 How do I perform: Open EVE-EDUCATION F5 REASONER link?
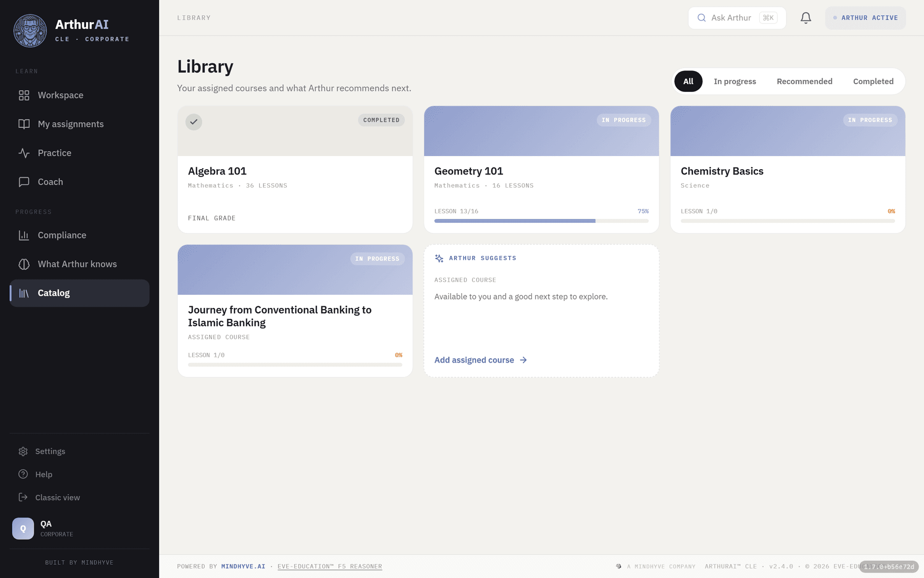coord(330,566)
